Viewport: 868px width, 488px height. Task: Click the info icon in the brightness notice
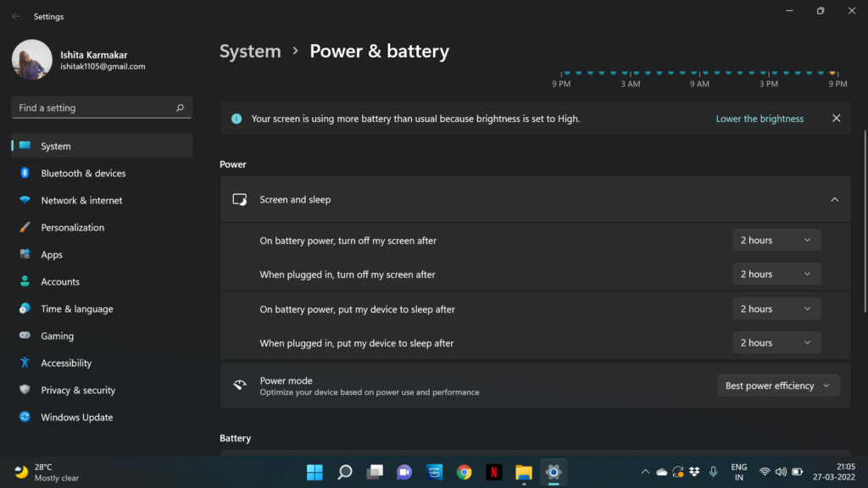(236, 119)
